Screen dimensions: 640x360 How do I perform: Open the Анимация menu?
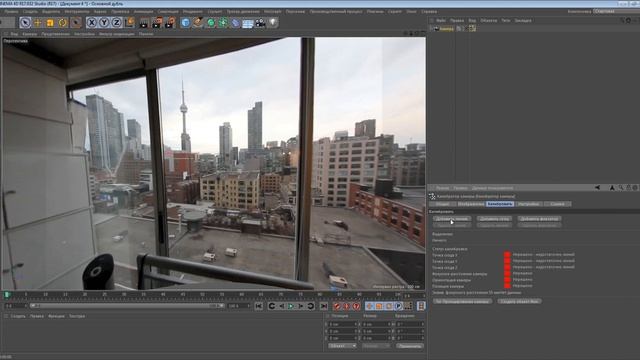pyautogui.click(x=143, y=12)
